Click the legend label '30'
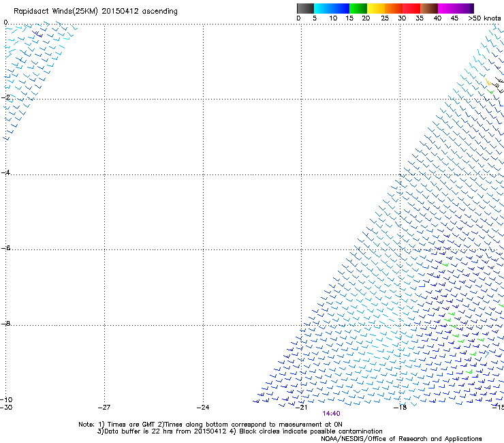The image size is (504, 443). pyautogui.click(x=402, y=18)
